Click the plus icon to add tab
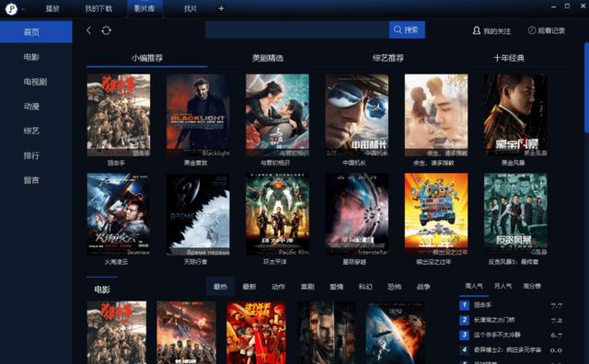Screen dimensions: 589x364 [x=221, y=8]
